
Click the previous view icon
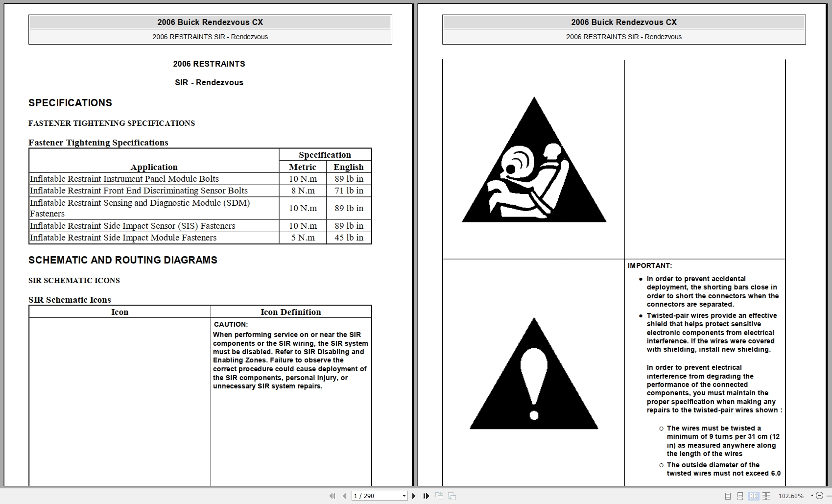439,496
